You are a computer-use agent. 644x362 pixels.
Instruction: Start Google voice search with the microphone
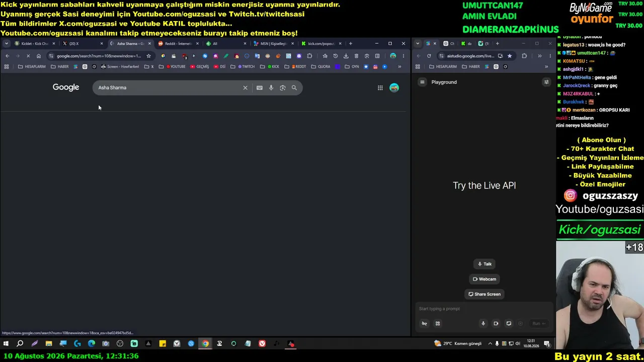click(271, 87)
